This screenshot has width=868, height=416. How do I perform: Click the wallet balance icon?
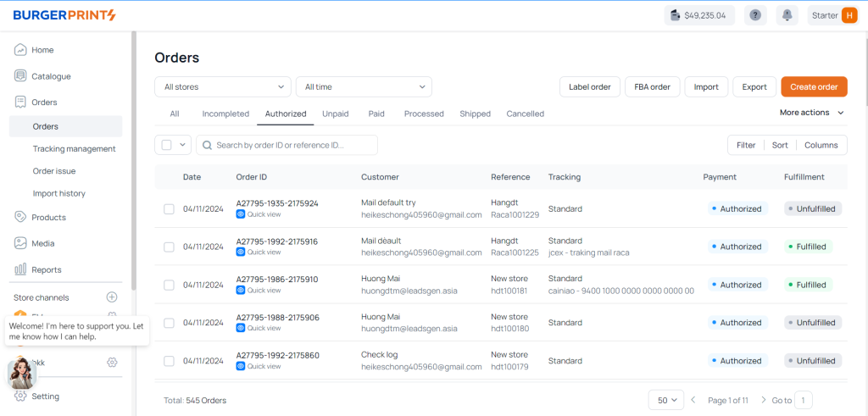tap(676, 15)
